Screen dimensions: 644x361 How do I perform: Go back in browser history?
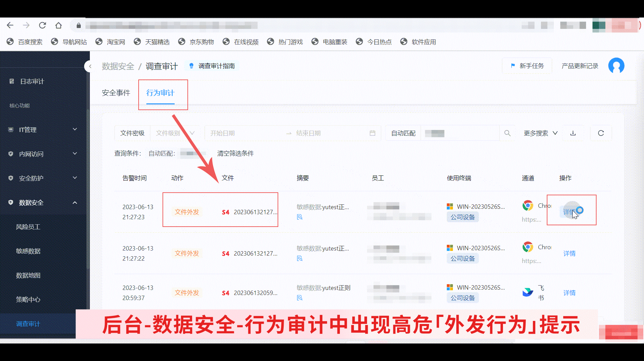(x=10, y=25)
